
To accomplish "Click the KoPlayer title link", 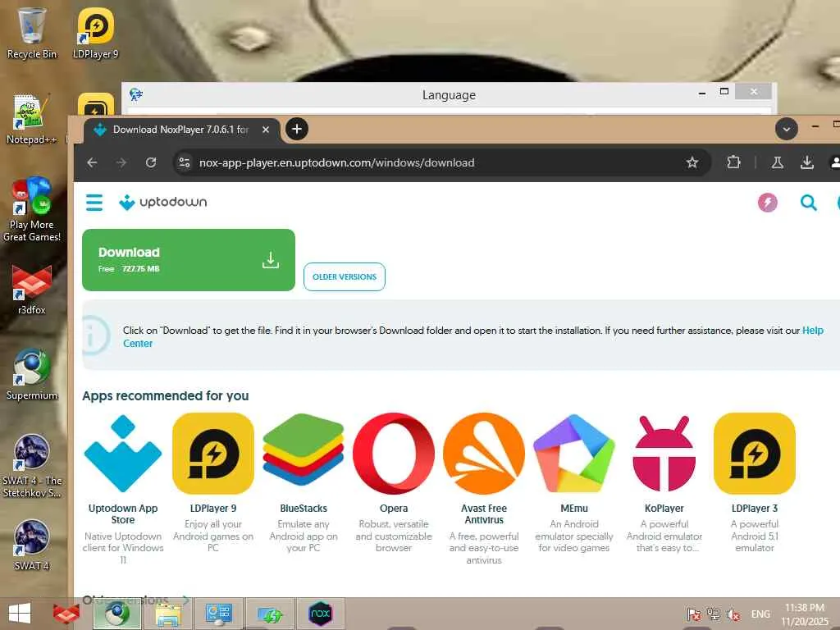I will tap(664, 509).
